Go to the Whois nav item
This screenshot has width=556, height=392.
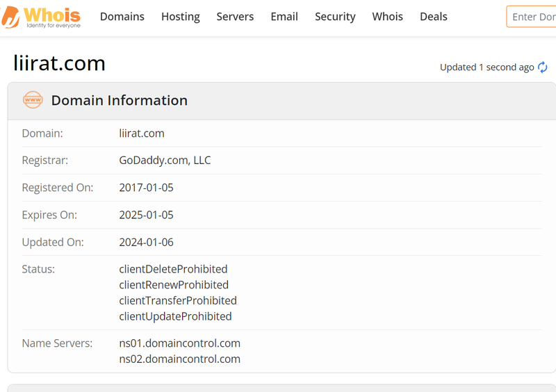[387, 17]
